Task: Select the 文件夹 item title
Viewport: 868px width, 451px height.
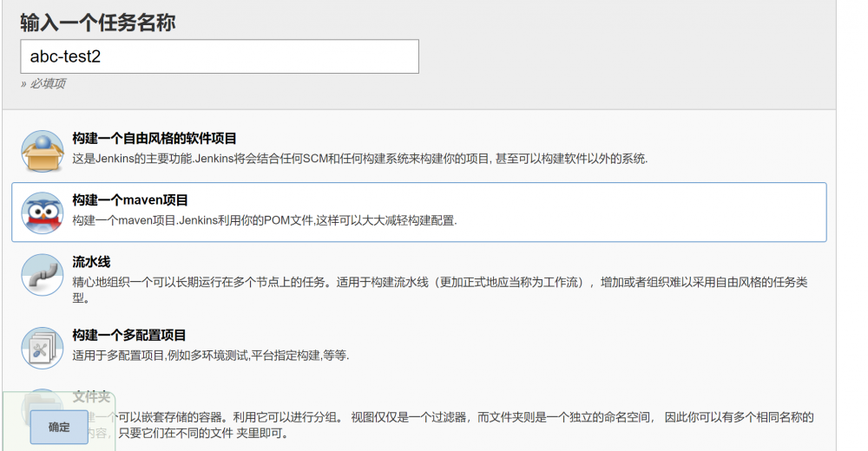Action: point(91,396)
